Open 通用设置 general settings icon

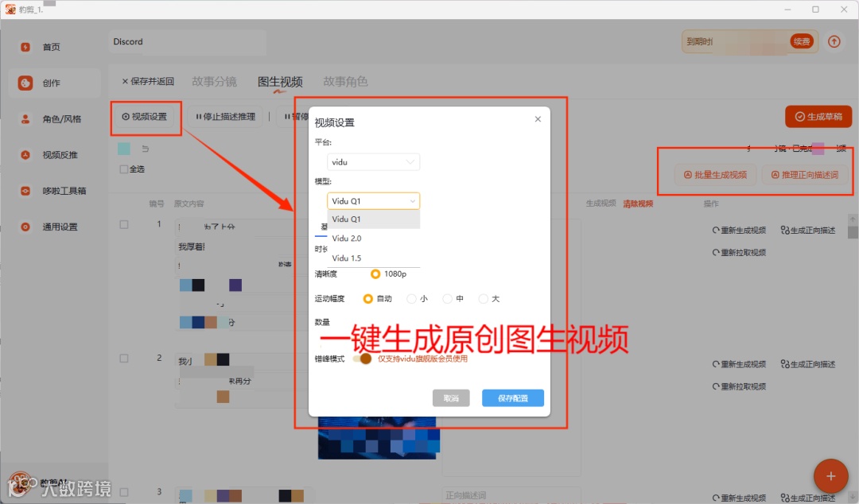coord(25,227)
